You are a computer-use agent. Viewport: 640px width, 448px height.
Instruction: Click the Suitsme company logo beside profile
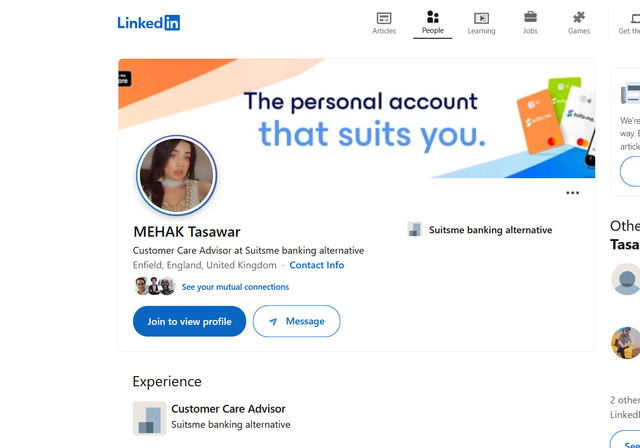[x=415, y=230]
